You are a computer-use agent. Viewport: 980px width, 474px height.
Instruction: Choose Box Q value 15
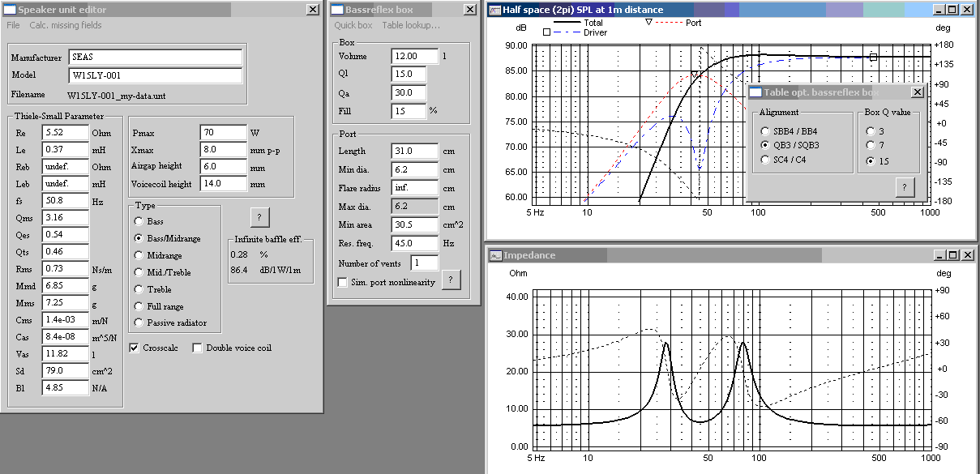pos(871,161)
